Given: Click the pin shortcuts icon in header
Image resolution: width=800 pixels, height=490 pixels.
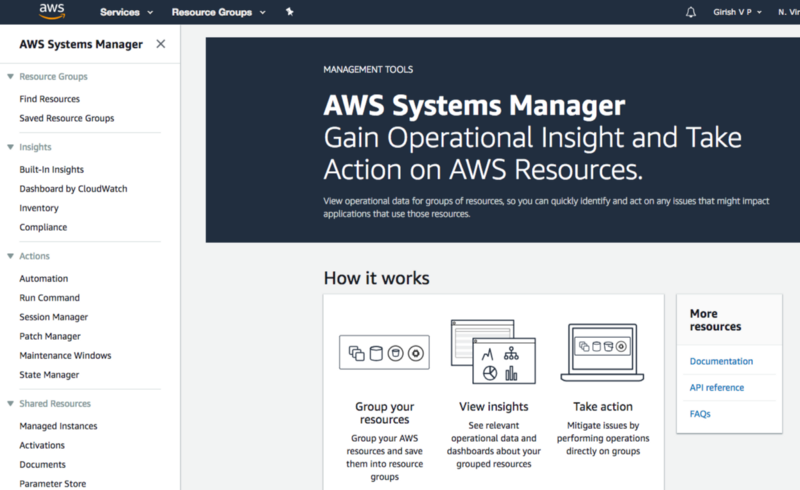Looking at the screenshot, I should (289, 12).
